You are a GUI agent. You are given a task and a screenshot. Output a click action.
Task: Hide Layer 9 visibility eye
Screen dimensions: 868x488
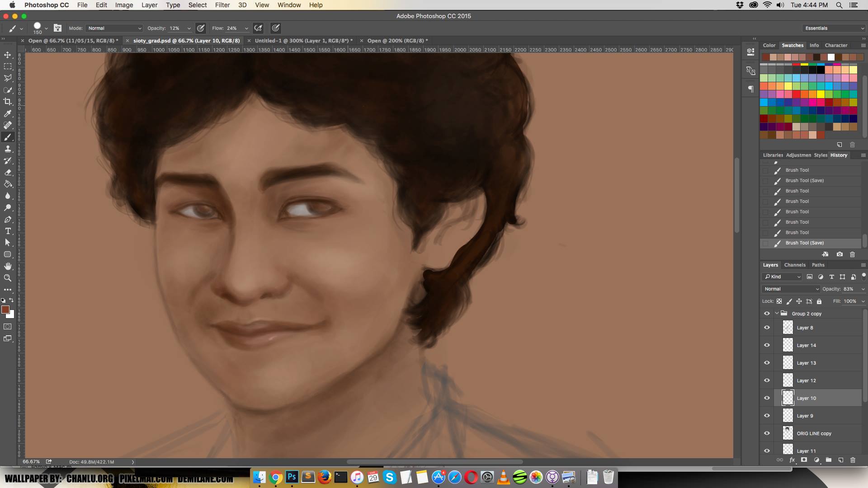coord(767,416)
